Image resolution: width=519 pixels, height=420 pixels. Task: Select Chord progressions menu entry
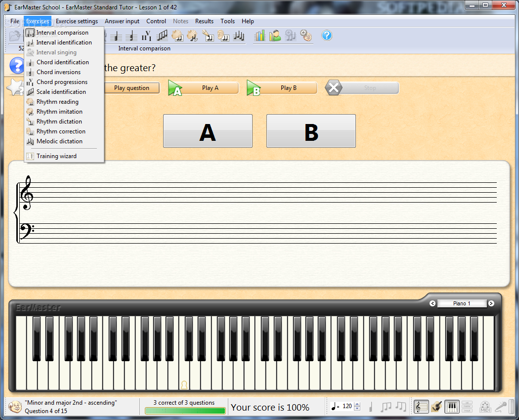pyautogui.click(x=64, y=82)
